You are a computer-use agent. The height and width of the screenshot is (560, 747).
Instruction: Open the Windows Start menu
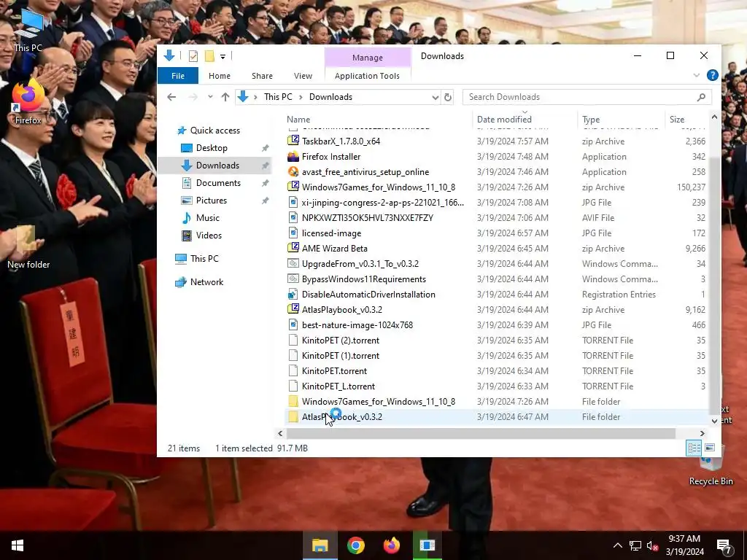(x=18, y=545)
